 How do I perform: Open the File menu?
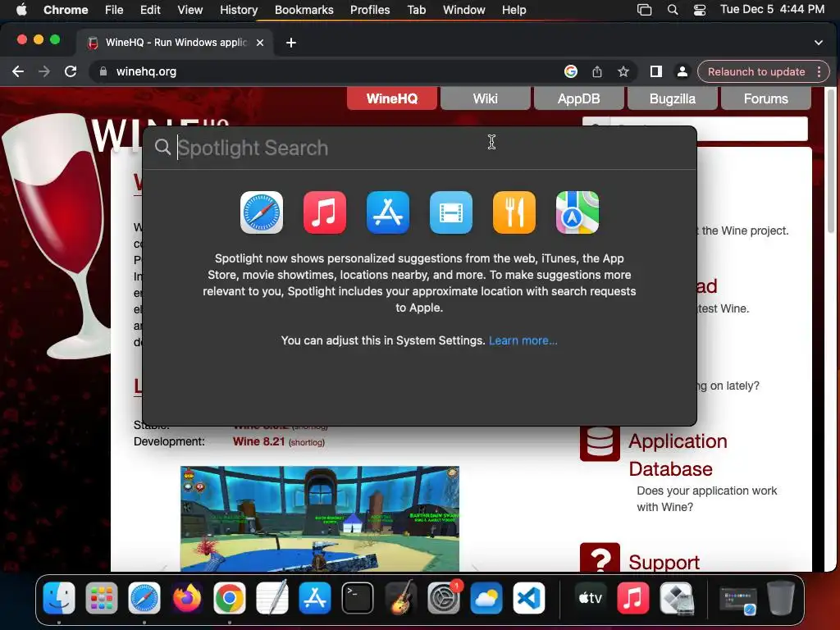(x=114, y=10)
